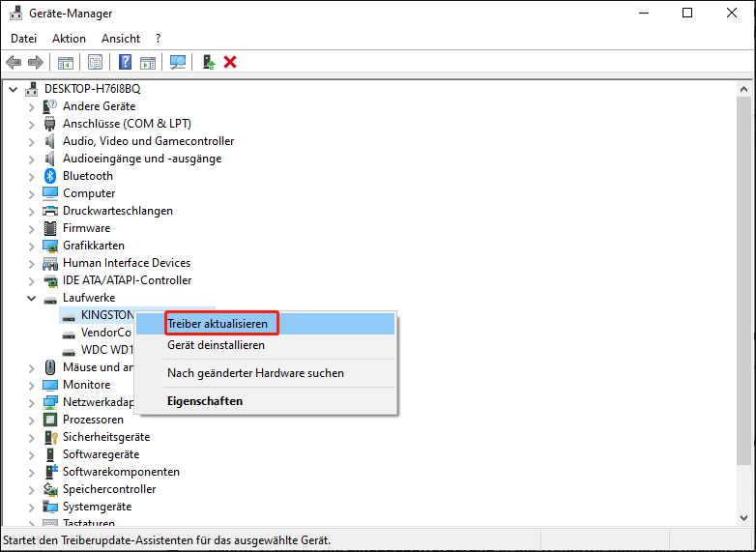This screenshot has height=552, width=756.
Task: Select Gerät deinstallieren in context menu
Action: [x=216, y=345]
